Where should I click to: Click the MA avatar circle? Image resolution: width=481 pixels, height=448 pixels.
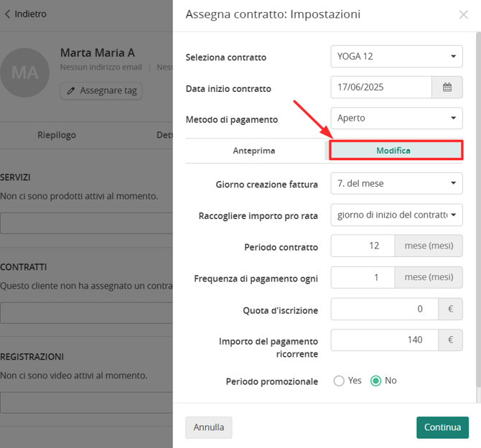pos(25,73)
